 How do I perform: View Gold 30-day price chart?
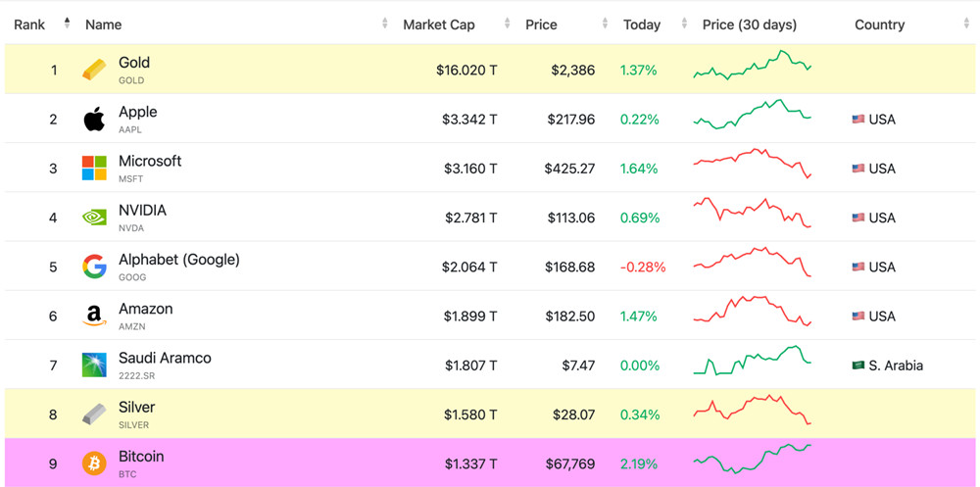[752, 67]
